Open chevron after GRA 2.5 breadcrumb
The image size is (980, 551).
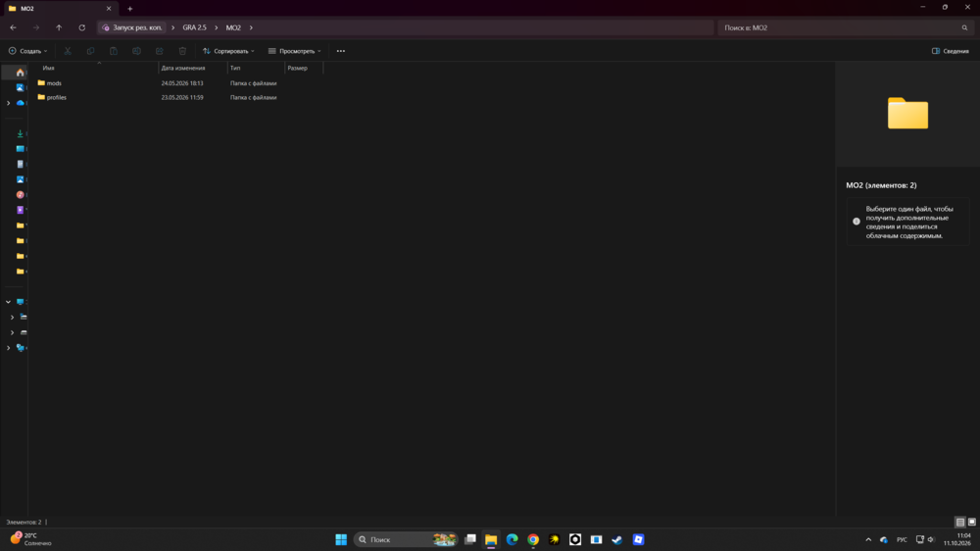(x=217, y=27)
